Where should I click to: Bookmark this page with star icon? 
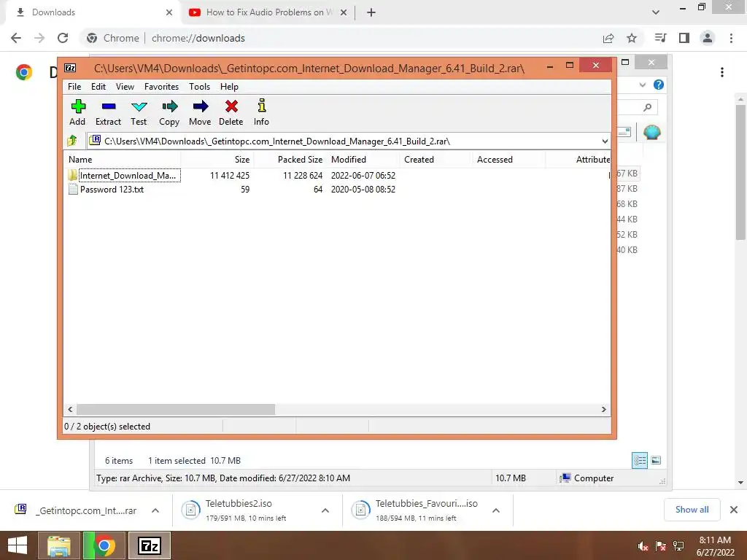click(632, 38)
